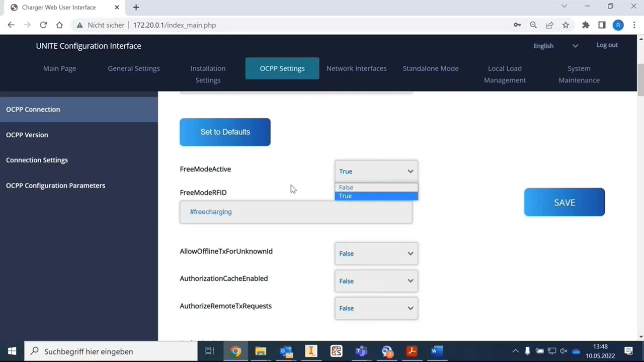Viewport: 644px width, 362px height.
Task: Open the Installation Settings tab
Action: tap(208, 74)
